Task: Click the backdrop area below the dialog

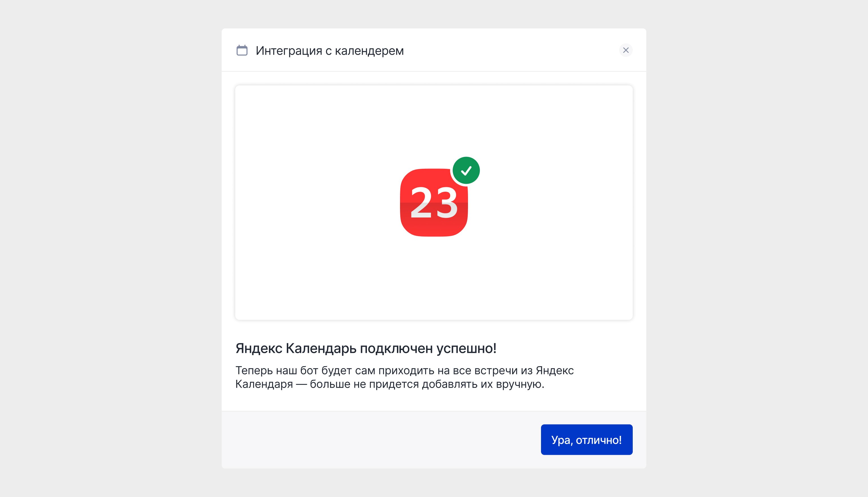Action: pyautogui.click(x=433, y=483)
